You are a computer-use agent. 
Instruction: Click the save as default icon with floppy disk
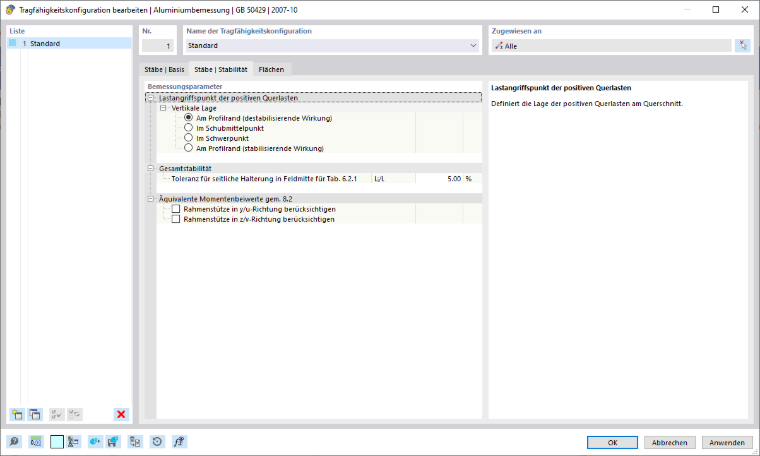tap(113, 441)
